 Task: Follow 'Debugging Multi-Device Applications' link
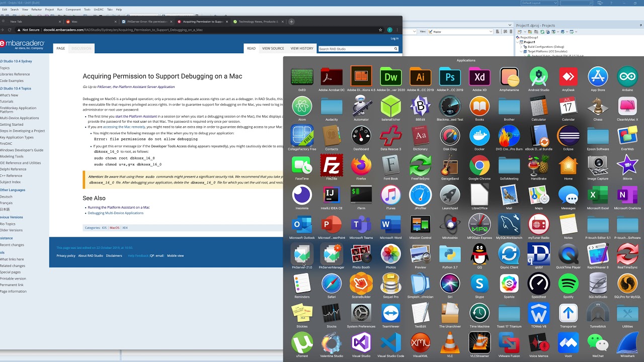coord(116,213)
